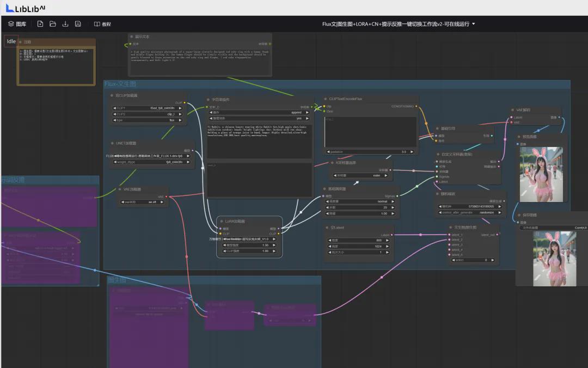Click the Flux-文生图 group title
This screenshot has width=588, height=368.
[x=120, y=84]
